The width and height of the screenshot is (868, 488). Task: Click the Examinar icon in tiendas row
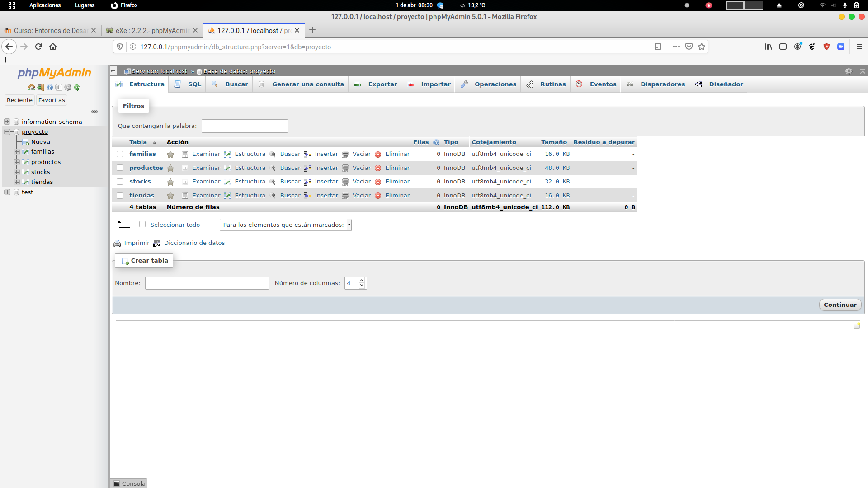(x=185, y=196)
